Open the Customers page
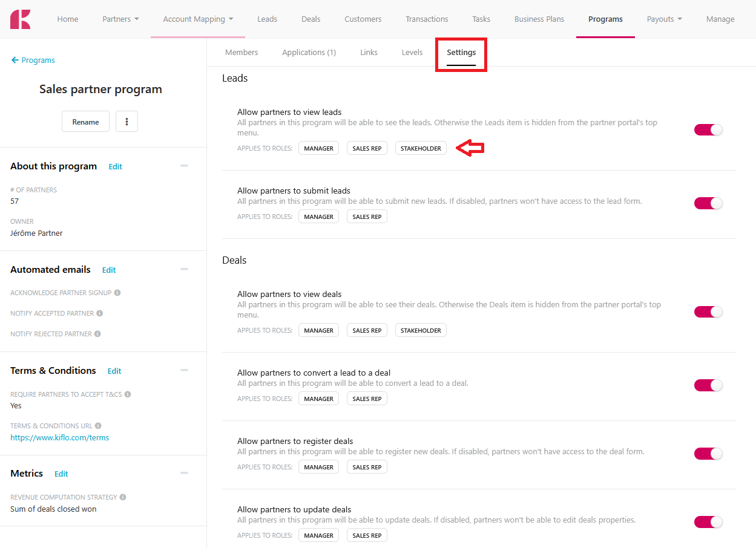Viewport: 756px width, 548px height. click(x=363, y=19)
